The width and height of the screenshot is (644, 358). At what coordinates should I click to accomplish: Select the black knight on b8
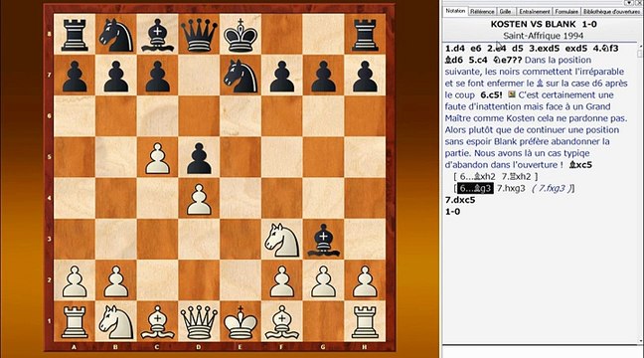pos(116,34)
